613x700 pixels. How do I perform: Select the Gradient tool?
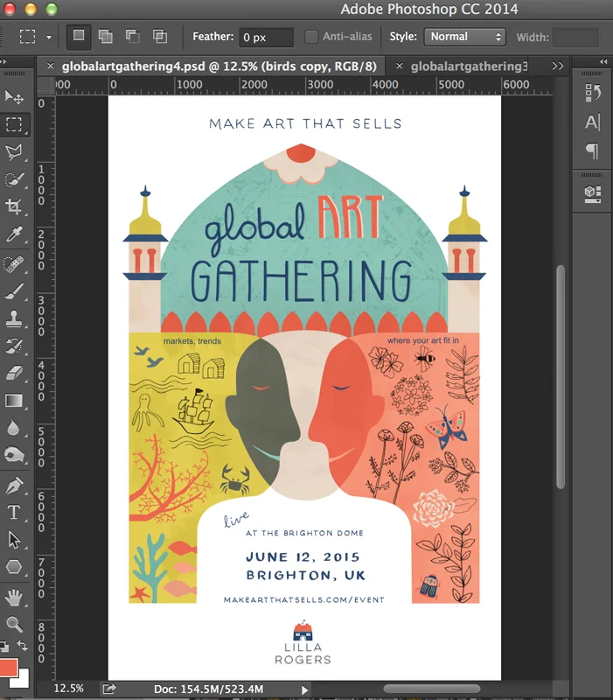point(14,401)
